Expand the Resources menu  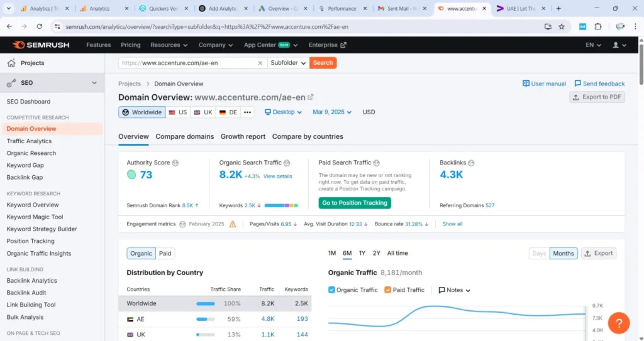[x=169, y=45]
